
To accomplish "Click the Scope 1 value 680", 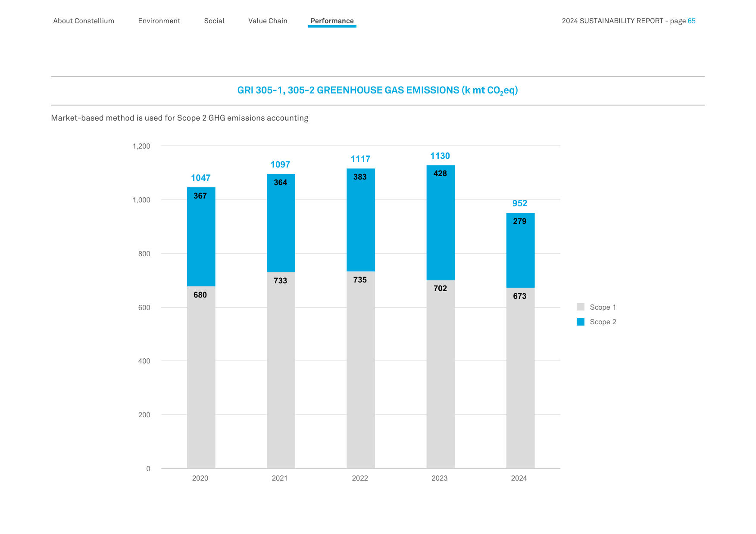I will [200, 295].
